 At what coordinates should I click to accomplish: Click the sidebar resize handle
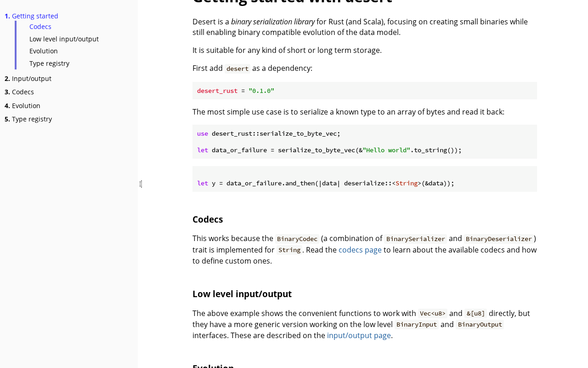click(x=141, y=184)
